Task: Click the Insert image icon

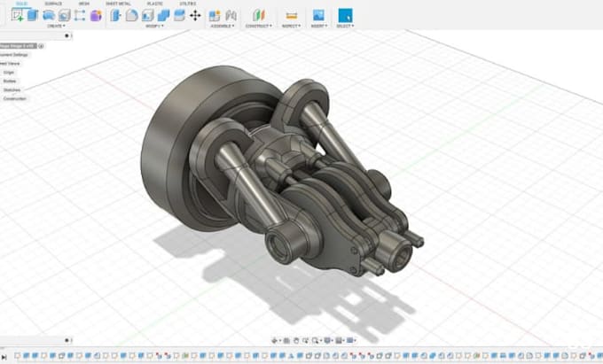Action: [x=318, y=15]
